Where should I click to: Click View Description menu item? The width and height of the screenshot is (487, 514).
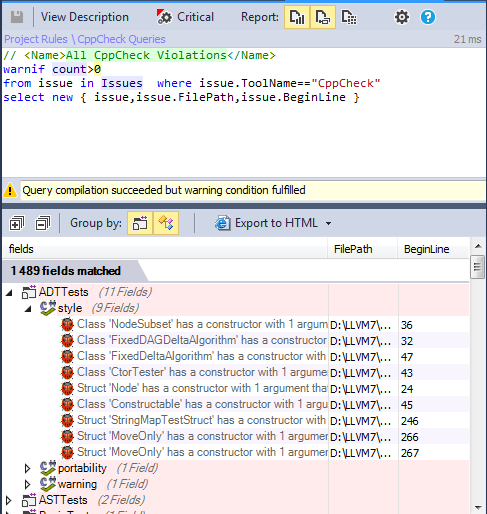click(x=85, y=17)
